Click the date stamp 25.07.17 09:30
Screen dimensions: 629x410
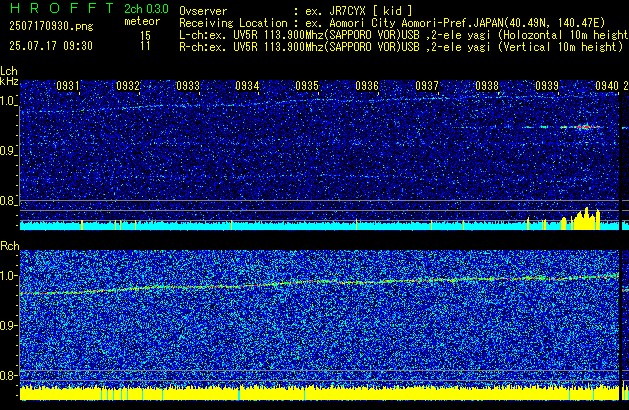[x=51, y=46]
